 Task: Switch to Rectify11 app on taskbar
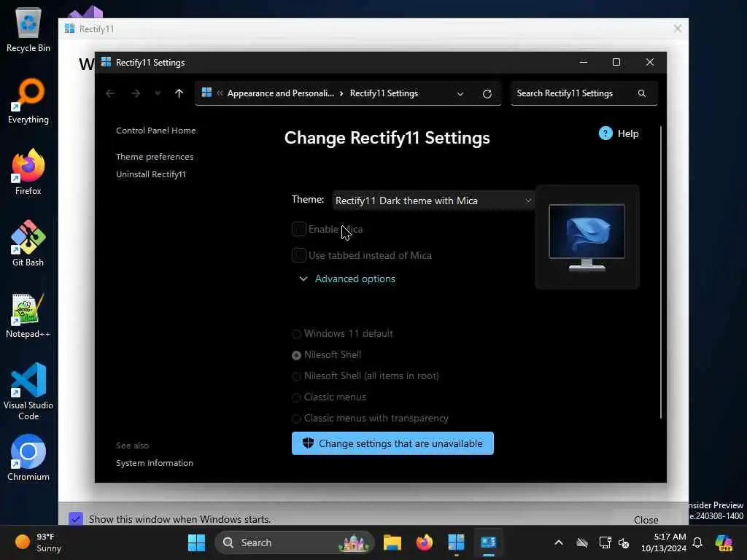456,542
